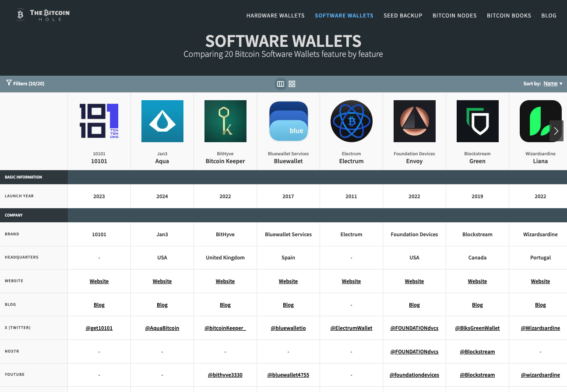Open the Sort by Name dropdown

[553, 84]
